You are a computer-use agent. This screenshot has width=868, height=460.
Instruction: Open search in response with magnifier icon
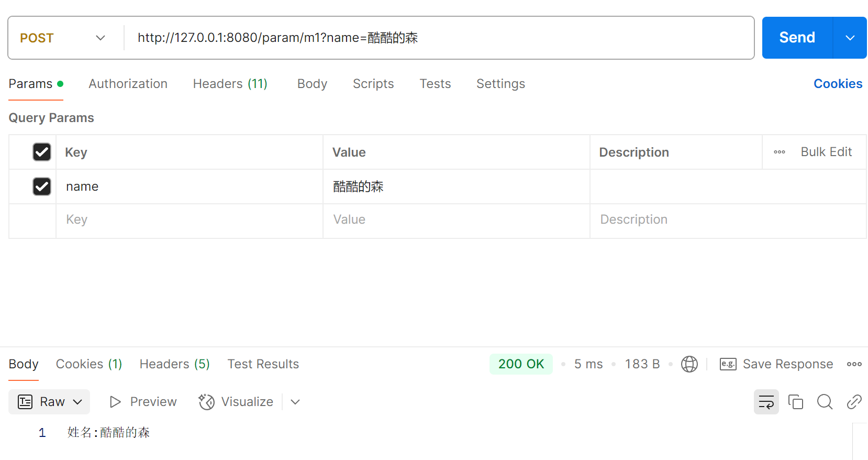[825, 402]
